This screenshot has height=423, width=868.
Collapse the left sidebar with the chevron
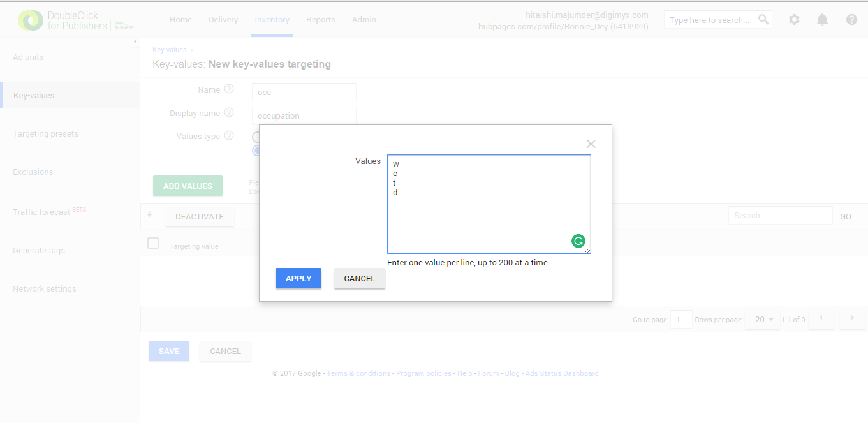click(x=135, y=41)
